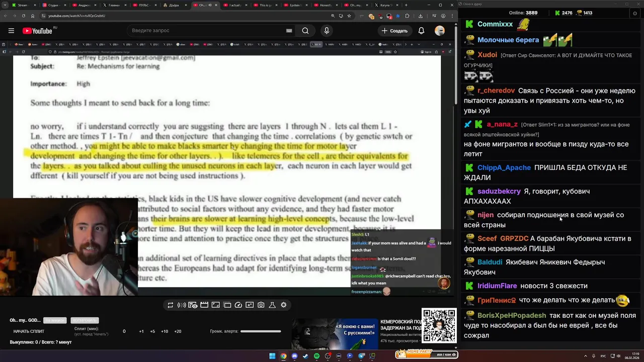The height and width of the screenshot is (362, 644).
Task: Switch to Chrome in the taskbar
Action: 283,356
